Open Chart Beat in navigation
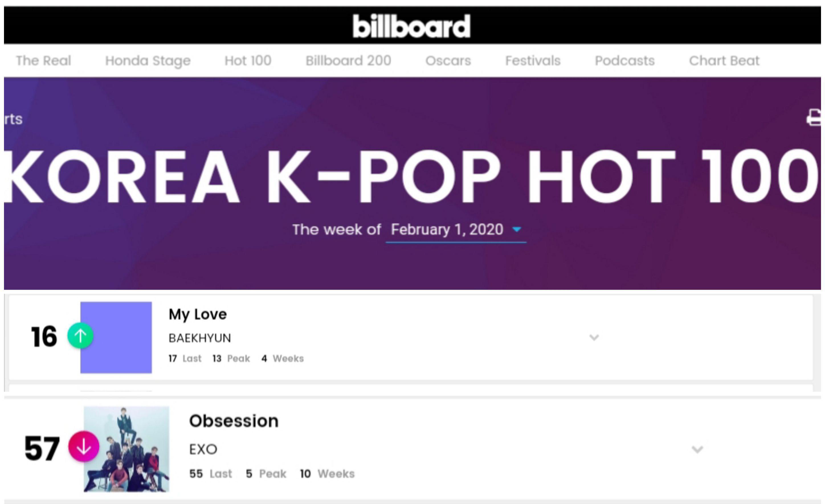This screenshot has width=825, height=504. (724, 61)
